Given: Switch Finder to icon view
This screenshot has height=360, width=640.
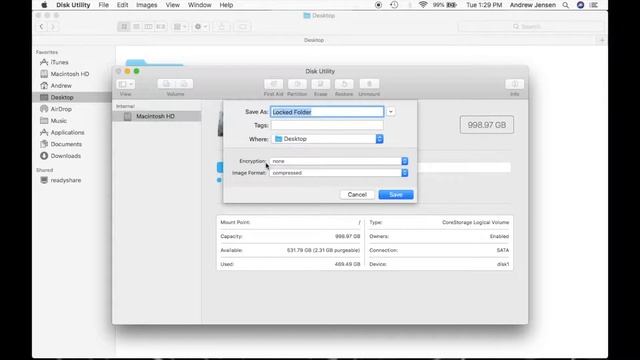Looking at the screenshot, I should pyautogui.click(x=124, y=27).
